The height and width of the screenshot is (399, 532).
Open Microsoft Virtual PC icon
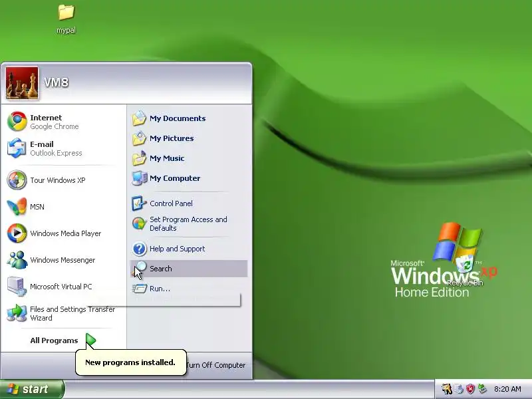point(17,287)
